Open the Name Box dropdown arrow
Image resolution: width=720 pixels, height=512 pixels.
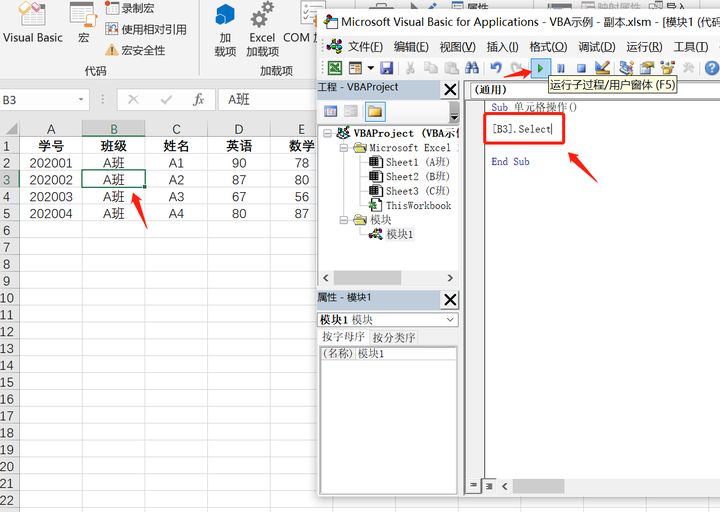point(81,99)
